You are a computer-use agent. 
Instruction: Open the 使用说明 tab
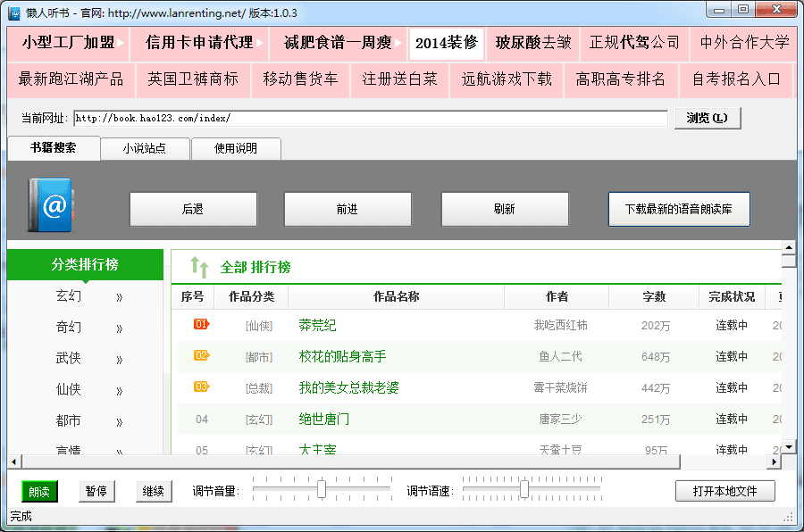click(236, 148)
